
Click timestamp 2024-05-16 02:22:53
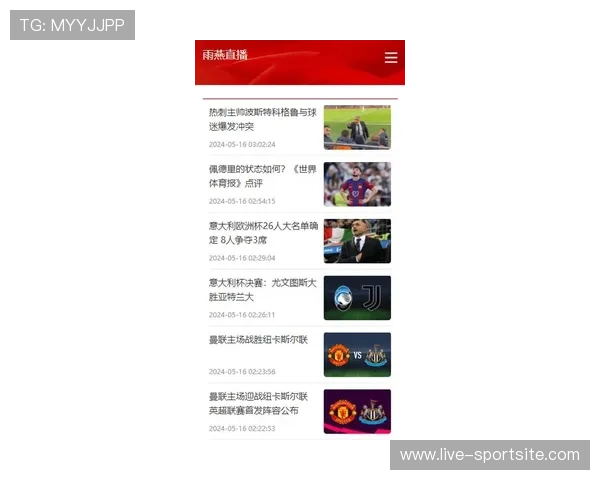(242, 428)
